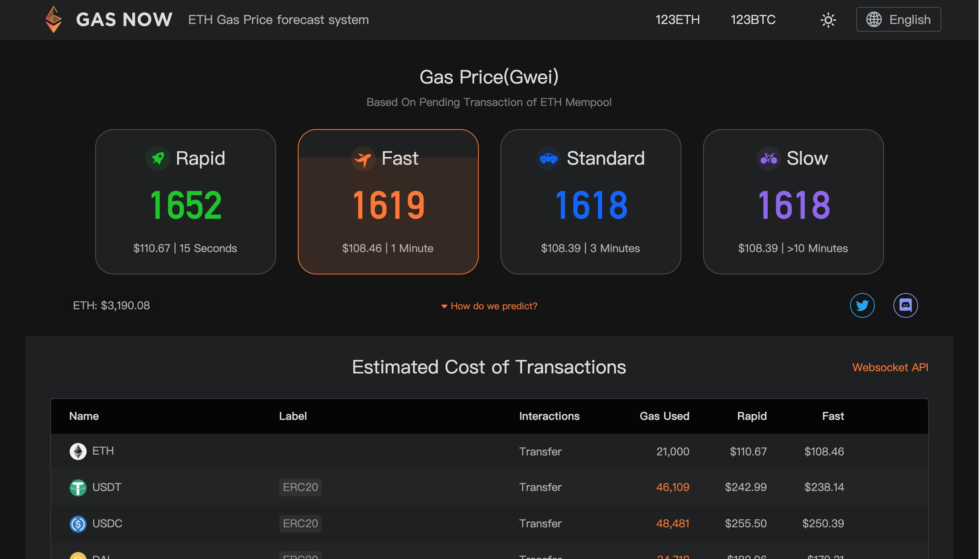The image size is (980, 559).
Task: Click the Fast airplane icon
Action: pyautogui.click(x=363, y=158)
